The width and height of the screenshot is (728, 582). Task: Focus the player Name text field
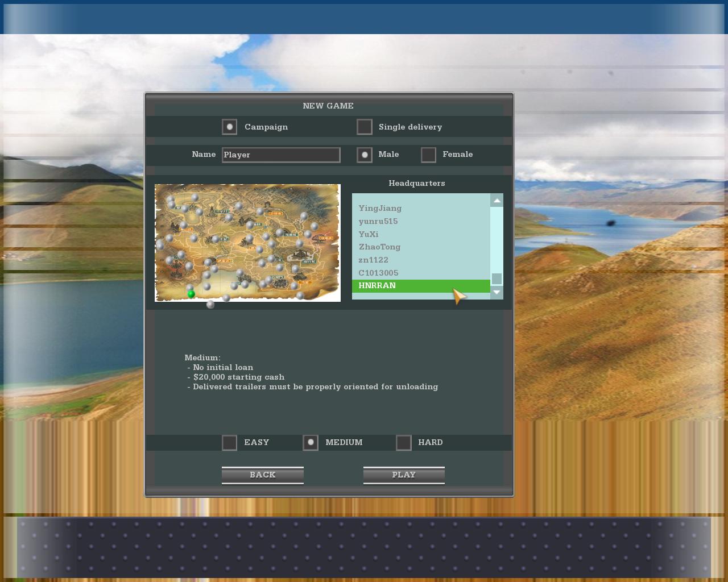(281, 155)
